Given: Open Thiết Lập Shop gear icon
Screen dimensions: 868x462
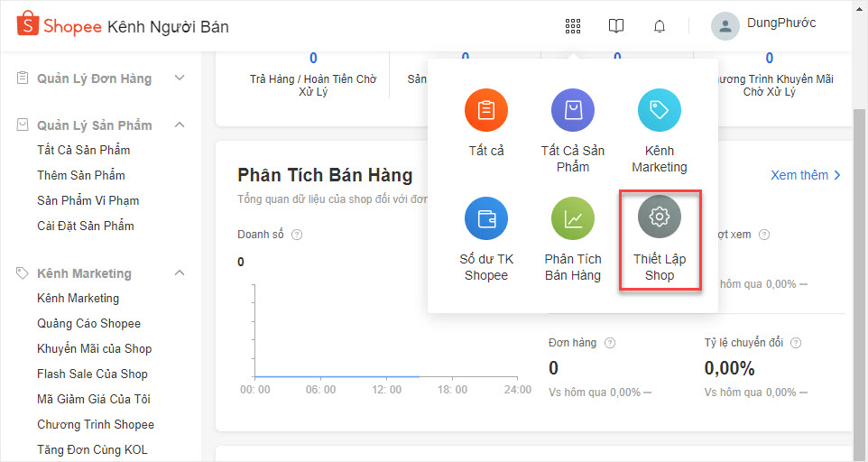Looking at the screenshot, I should coord(660,217).
